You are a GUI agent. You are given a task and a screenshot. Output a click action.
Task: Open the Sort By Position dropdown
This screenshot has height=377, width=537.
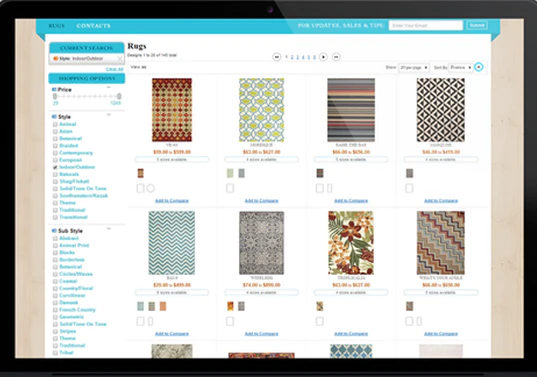pyautogui.click(x=461, y=67)
